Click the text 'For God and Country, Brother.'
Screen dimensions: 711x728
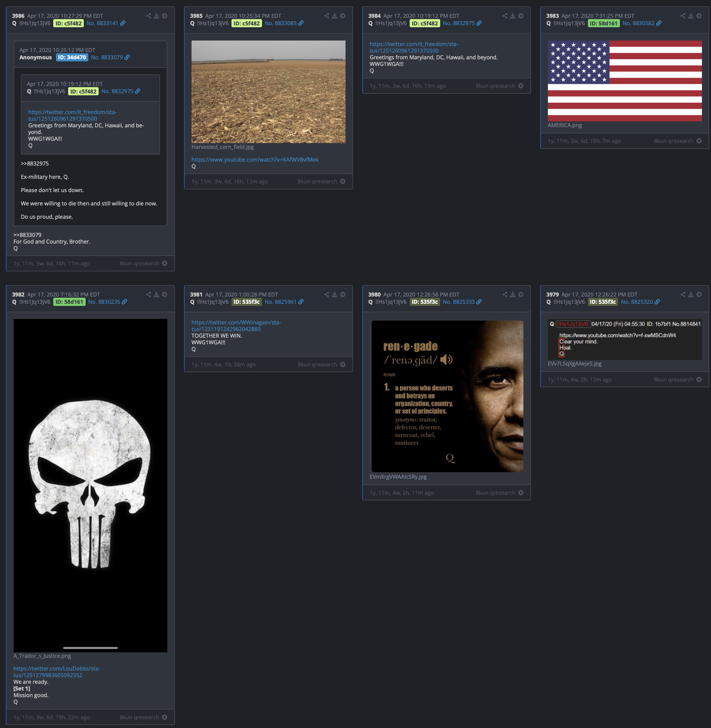coord(52,242)
